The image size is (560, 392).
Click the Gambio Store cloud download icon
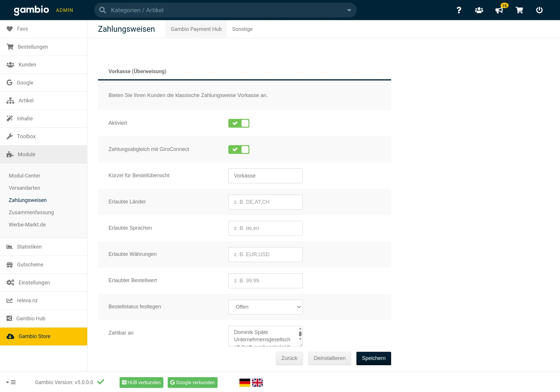[x=10, y=336]
